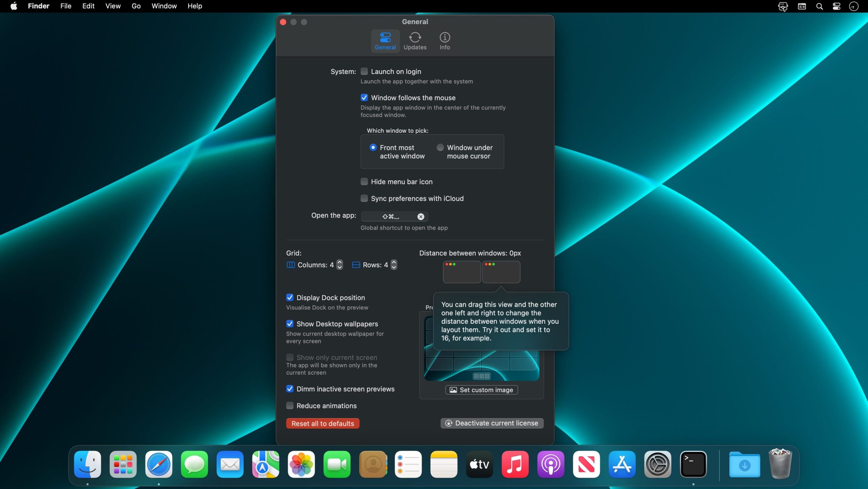Adjust Columns count stepper
This screenshot has width=868, height=489.
339,265
